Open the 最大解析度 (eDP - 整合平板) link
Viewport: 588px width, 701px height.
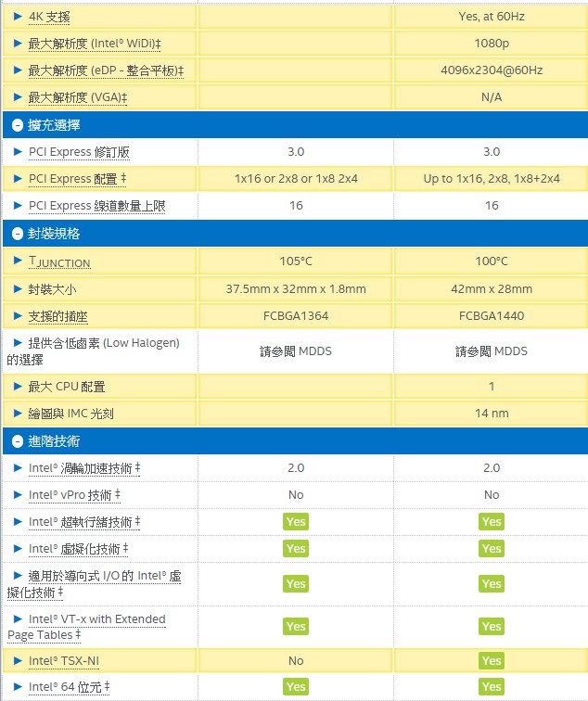point(106,70)
